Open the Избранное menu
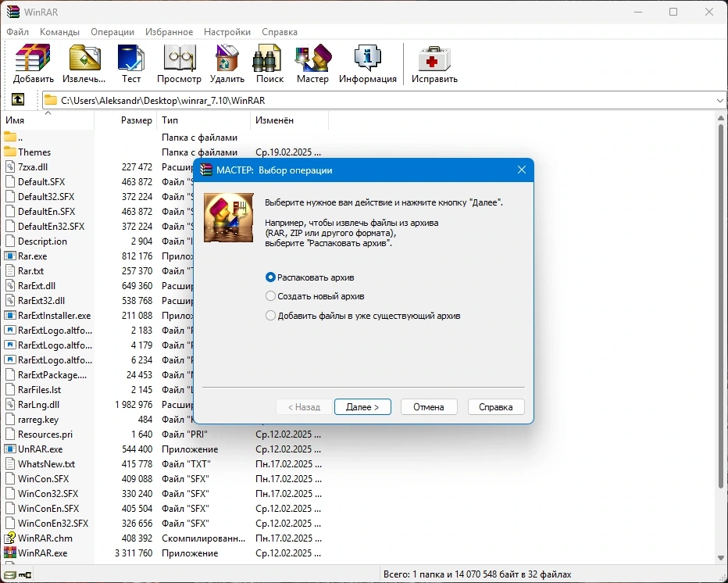This screenshot has width=728, height=583. [x=169, y=32]
